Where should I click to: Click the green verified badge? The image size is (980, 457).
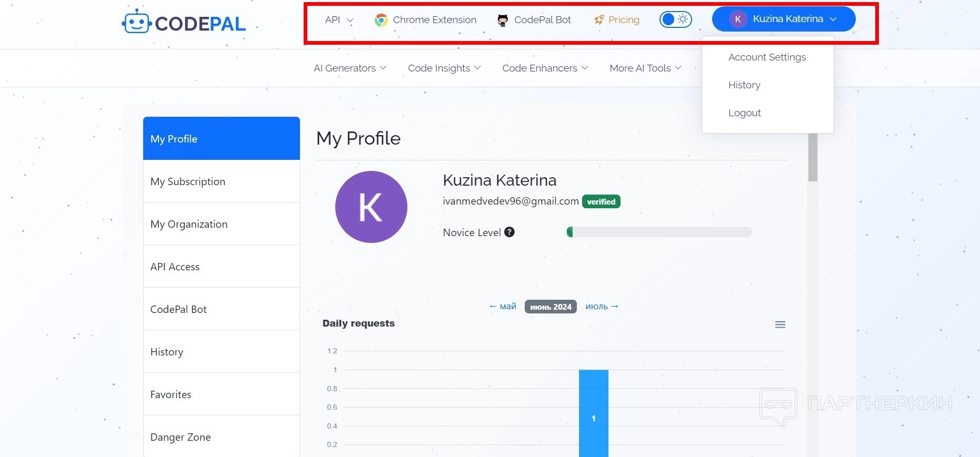[601, 201]
